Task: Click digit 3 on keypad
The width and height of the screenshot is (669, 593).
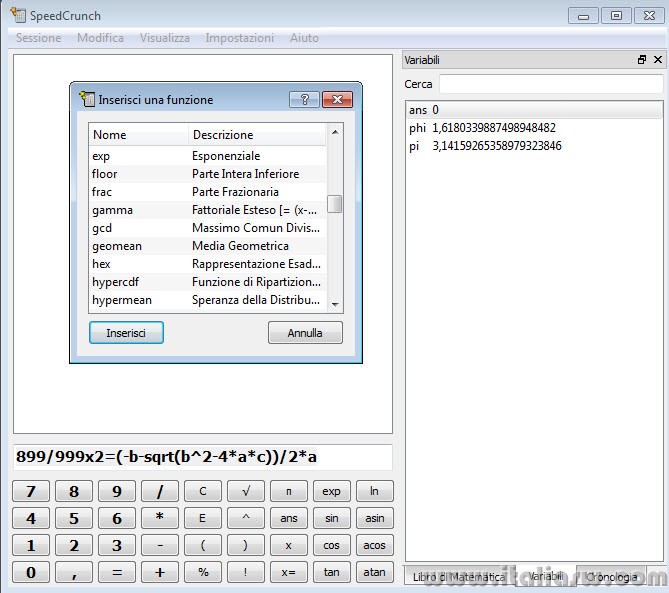Action: [117, 545]
